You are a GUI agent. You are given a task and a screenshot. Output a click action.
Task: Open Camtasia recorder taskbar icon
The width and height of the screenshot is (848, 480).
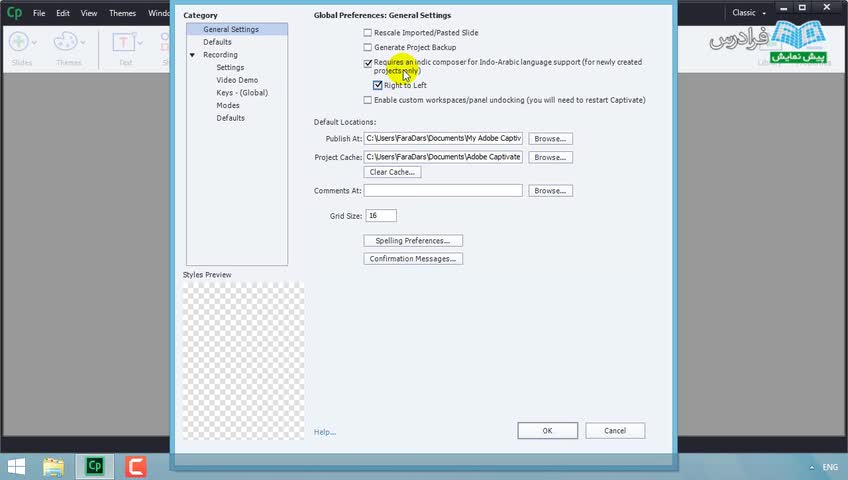click(136, 466)
